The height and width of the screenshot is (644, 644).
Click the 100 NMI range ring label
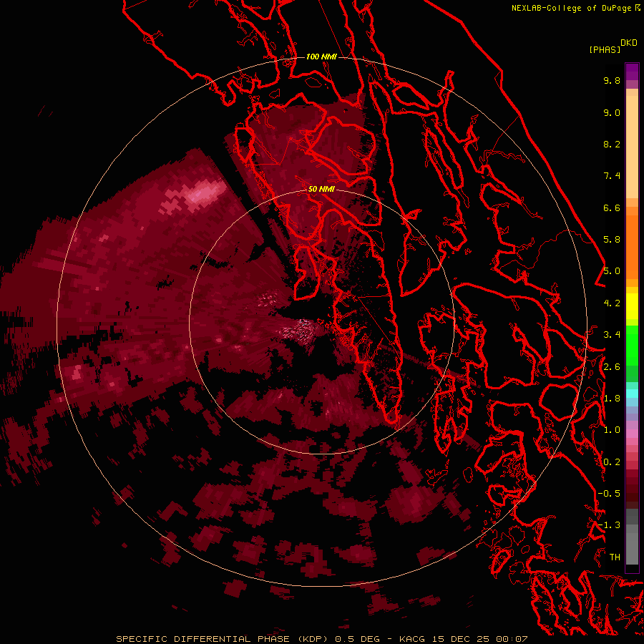[x=321, y=57]
